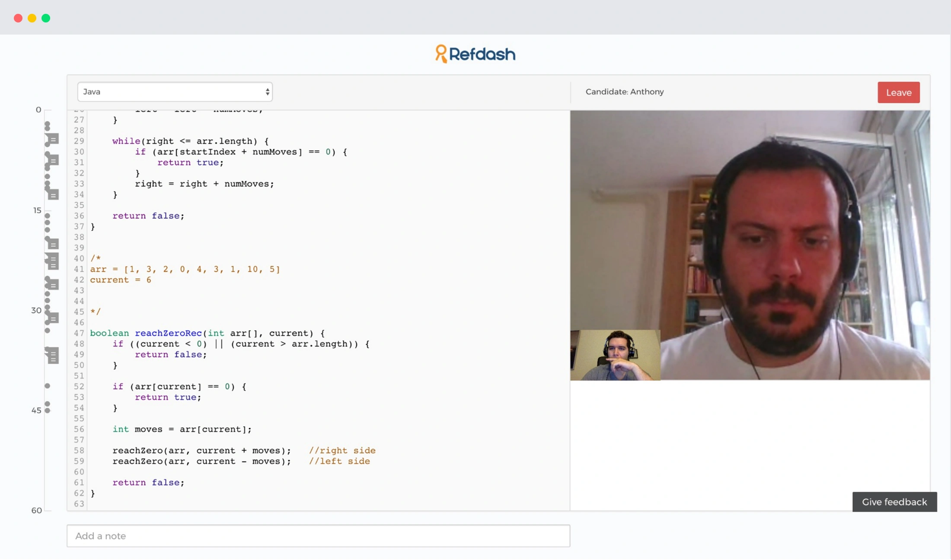
Task: Click the yellow minimize window button
Action: (32, 18)
